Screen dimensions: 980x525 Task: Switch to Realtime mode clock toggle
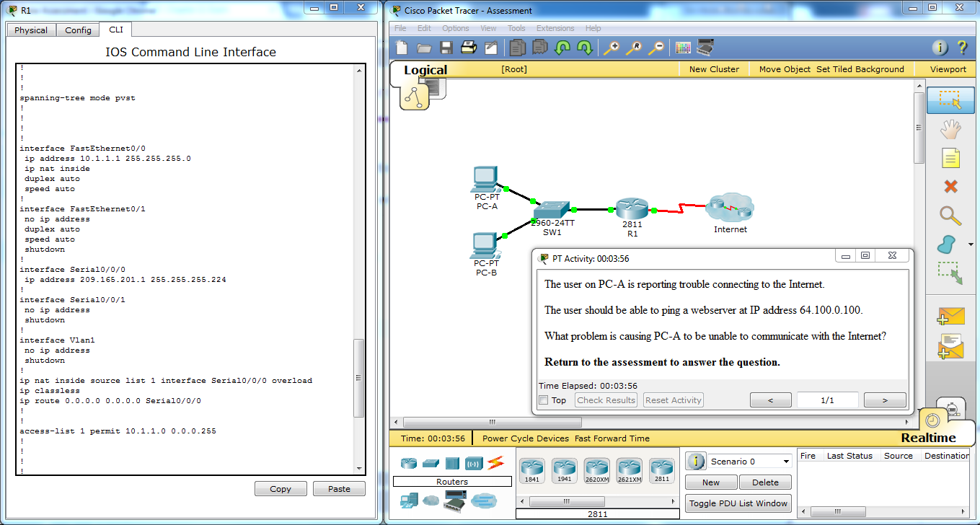tap(932, 420)
